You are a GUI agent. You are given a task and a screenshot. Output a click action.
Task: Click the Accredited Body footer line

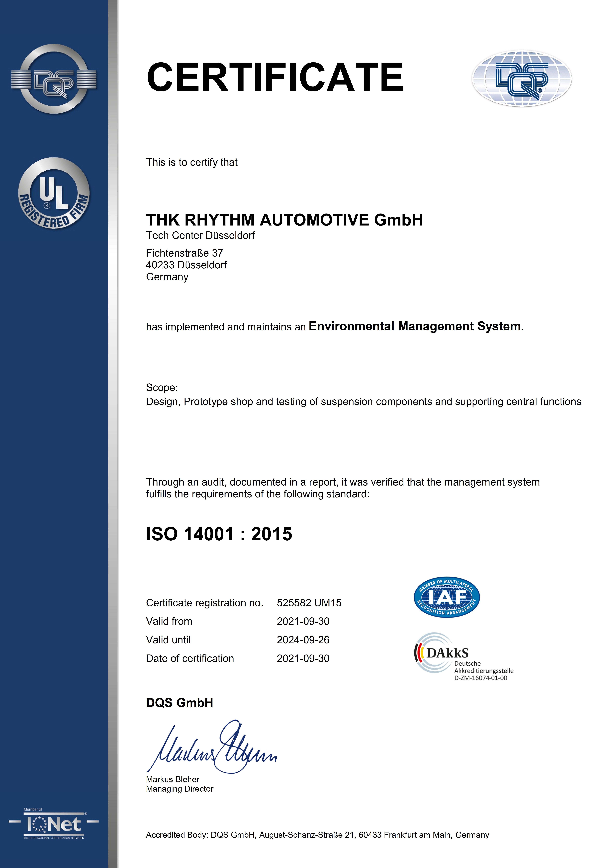pyautogui.click(x=318, y=835)
